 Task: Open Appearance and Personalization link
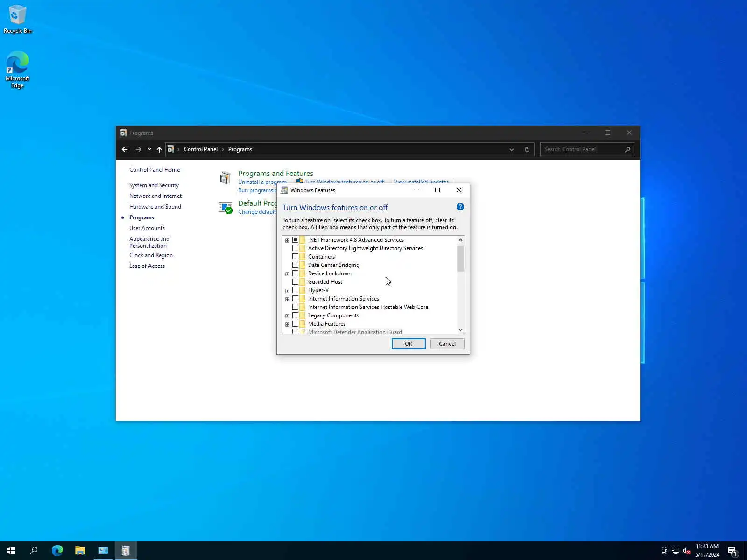(149, 242)
